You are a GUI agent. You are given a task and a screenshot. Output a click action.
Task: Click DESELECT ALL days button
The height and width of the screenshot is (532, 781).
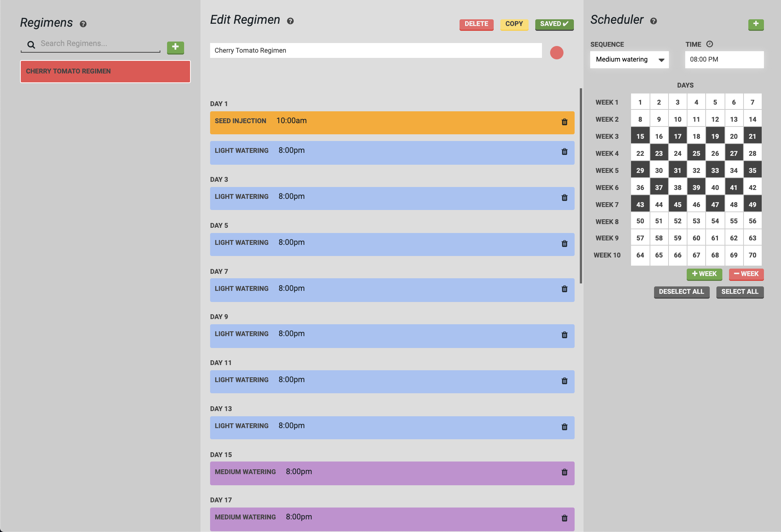coord(681,292)
